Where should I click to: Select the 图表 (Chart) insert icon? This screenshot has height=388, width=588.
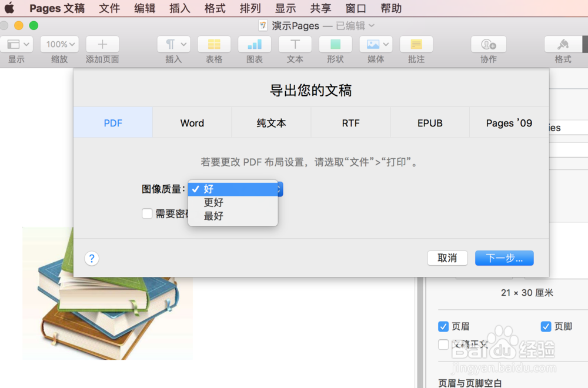click(254, 44)
